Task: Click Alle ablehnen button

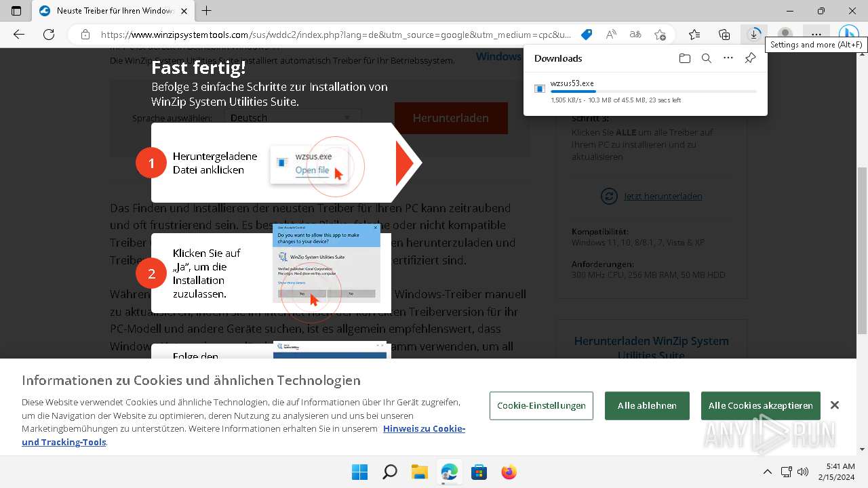Action: 647,405
